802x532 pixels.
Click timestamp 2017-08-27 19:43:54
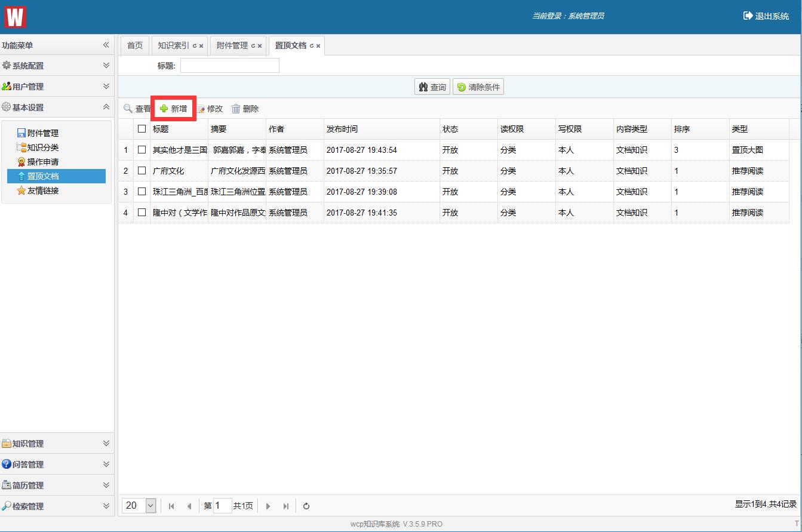point(362,150)
